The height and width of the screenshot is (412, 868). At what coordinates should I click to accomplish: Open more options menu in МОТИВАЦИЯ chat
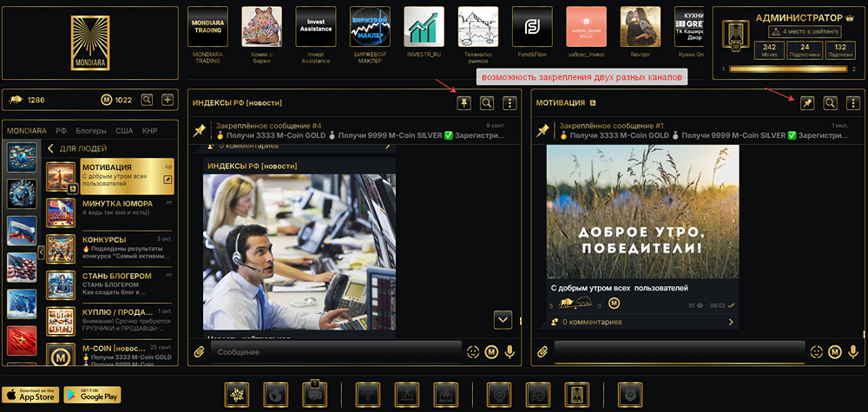(x=853, y=103)
